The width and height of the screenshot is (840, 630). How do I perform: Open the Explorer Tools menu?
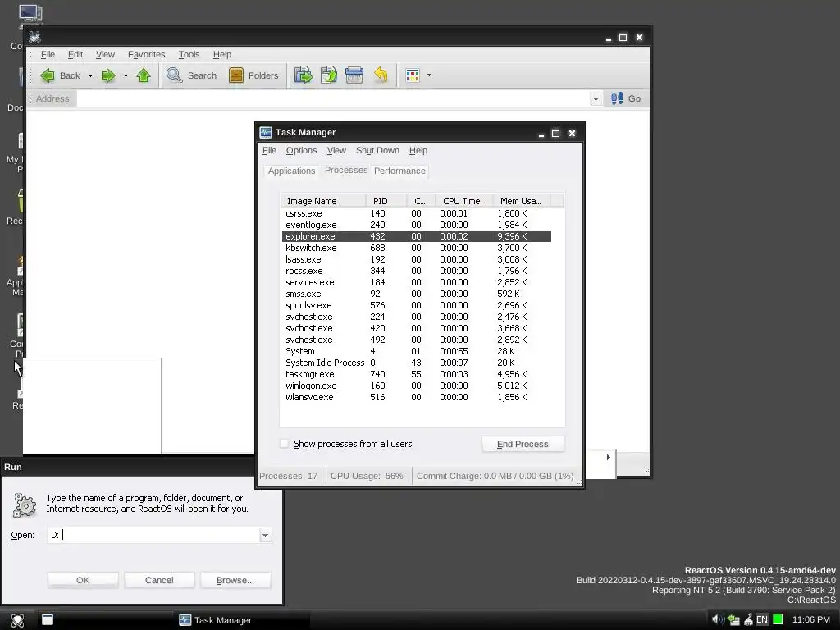pyautogui.click(x=189, y=55)
